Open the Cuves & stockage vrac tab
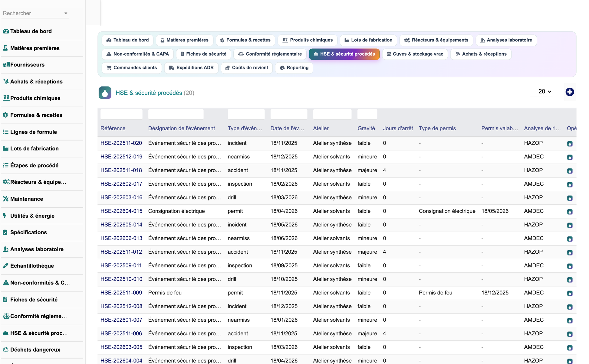The width and height of the screenshot is (589, 364). coord(415,54)
